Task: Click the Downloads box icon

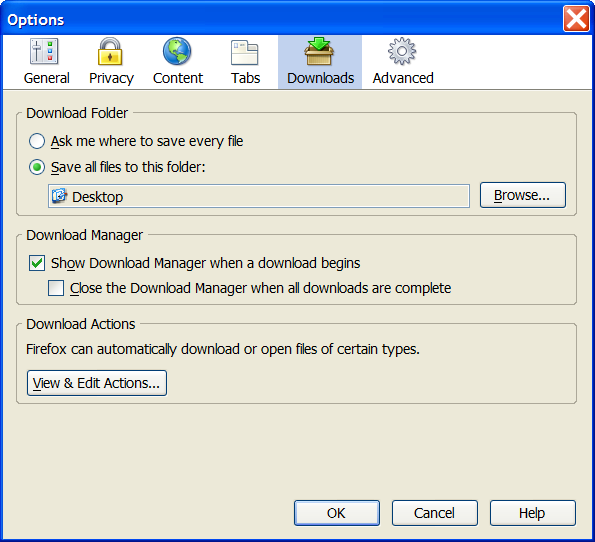Action: [x=319, y=51]
